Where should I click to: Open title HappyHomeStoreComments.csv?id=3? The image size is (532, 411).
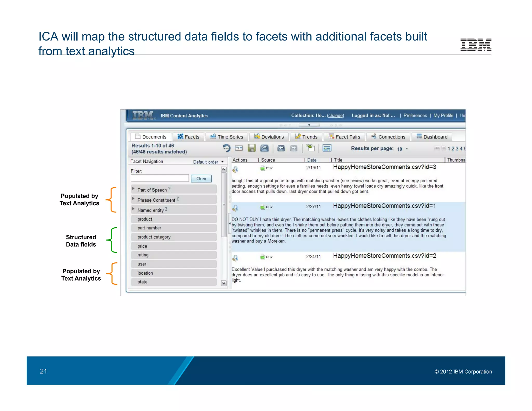pos(384,167)
